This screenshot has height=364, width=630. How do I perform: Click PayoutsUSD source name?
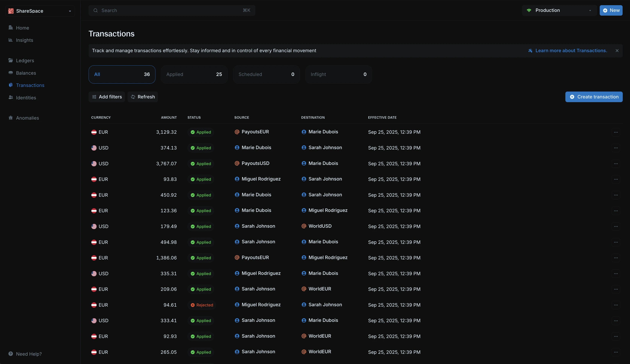255,163
